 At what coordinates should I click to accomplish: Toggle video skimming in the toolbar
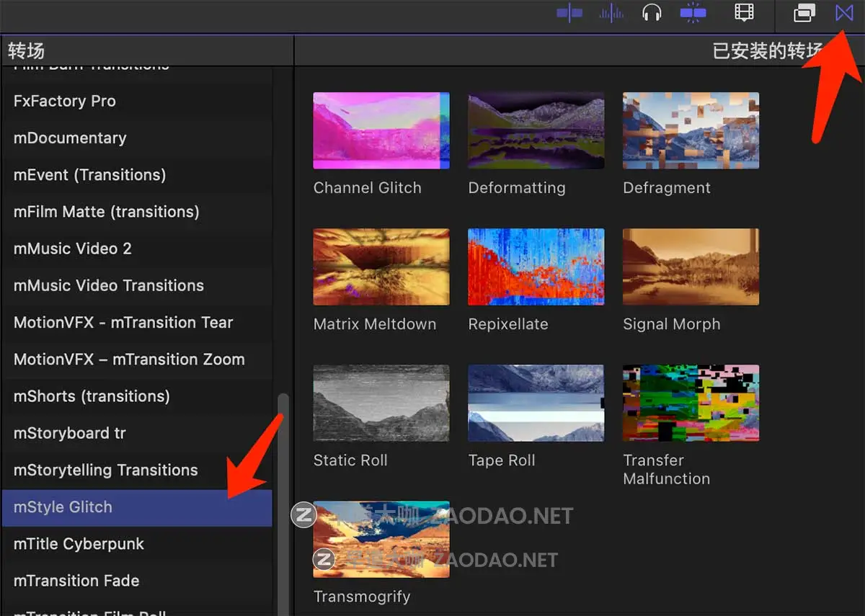point(569,14)
